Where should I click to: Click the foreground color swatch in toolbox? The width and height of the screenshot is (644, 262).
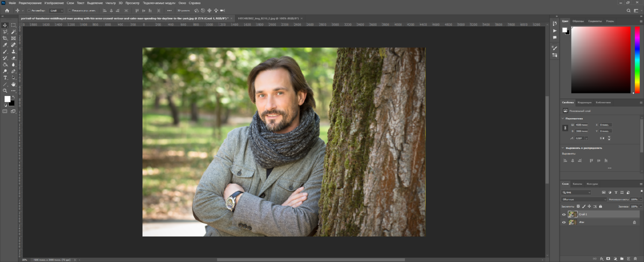pos(8,99)
